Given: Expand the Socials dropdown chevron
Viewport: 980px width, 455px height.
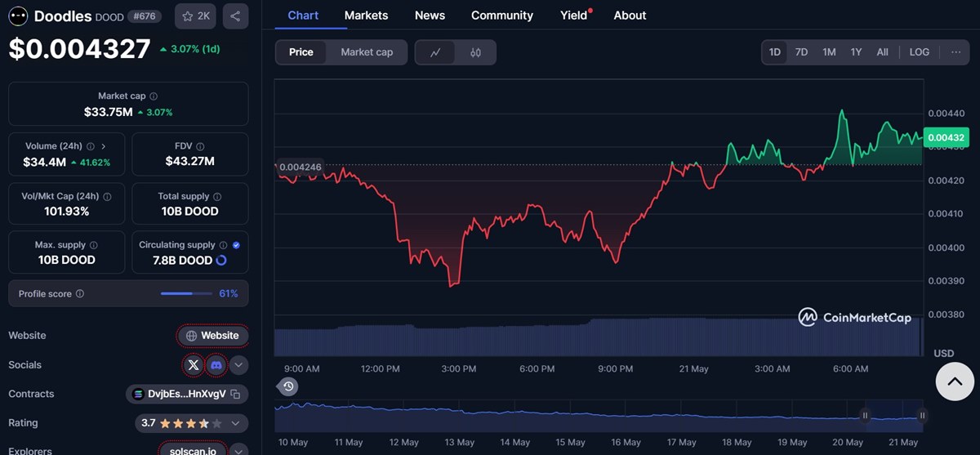Looking at the screenshot, I should [238, 365].
